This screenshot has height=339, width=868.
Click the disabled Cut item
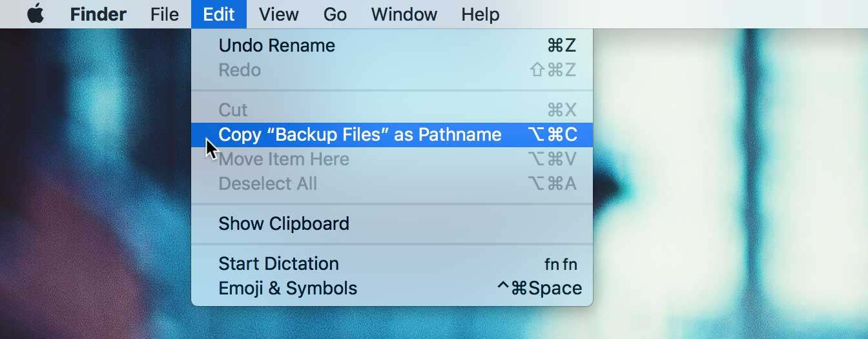(233, 110)
